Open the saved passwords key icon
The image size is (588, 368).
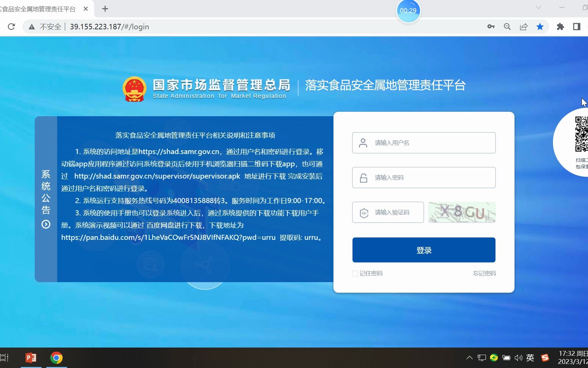[491, 27]
